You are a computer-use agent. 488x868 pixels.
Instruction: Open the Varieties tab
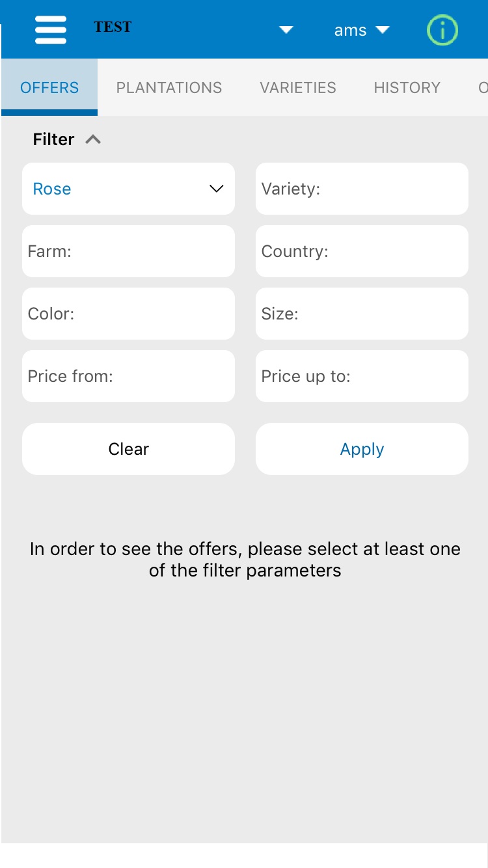click(x=298, y=88)
